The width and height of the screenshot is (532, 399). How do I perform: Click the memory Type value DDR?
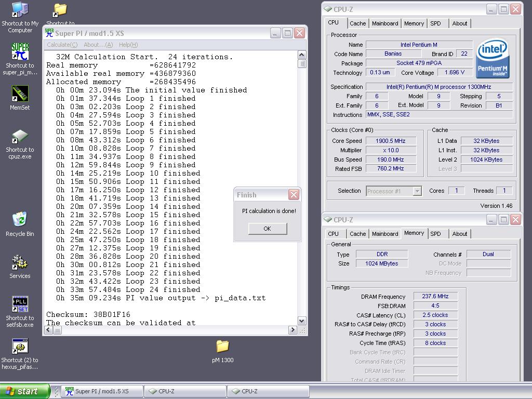[382, 254]
